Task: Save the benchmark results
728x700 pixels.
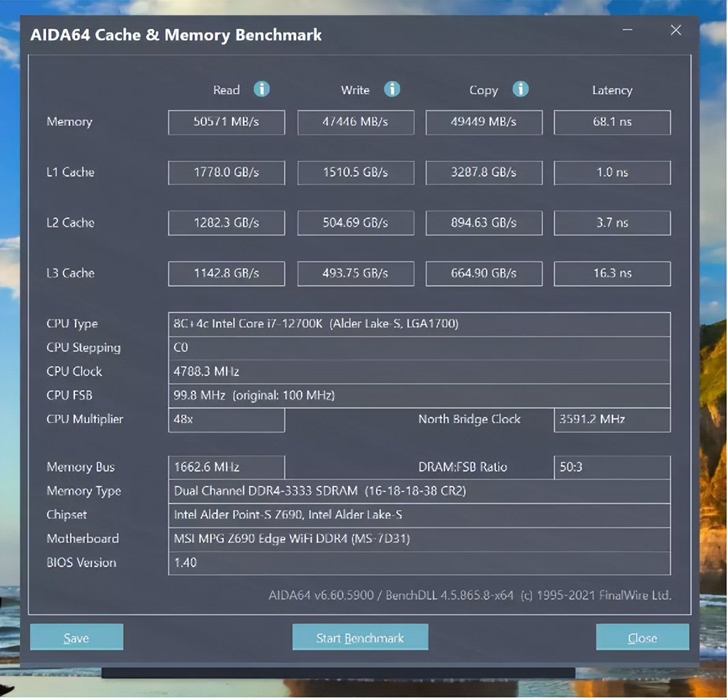Action: coord(76,637)
